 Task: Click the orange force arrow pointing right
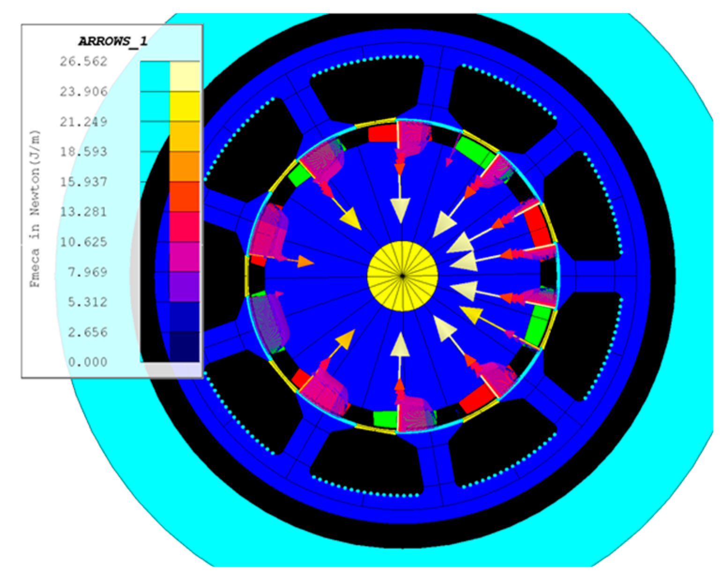coord(305,262)
